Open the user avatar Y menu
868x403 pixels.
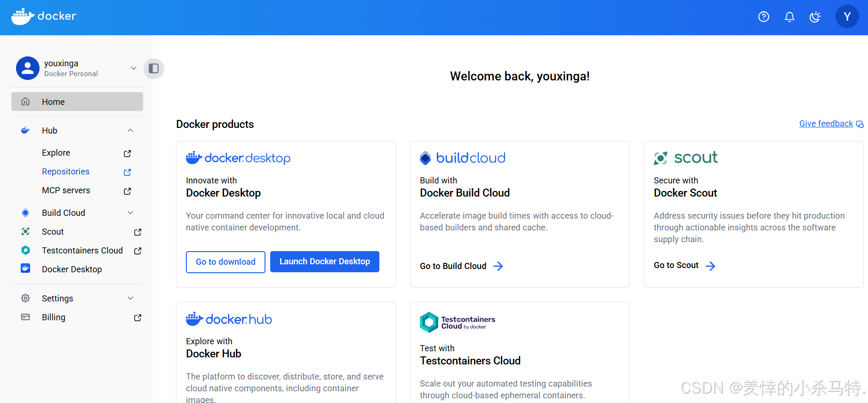click(x=847, y=17)
